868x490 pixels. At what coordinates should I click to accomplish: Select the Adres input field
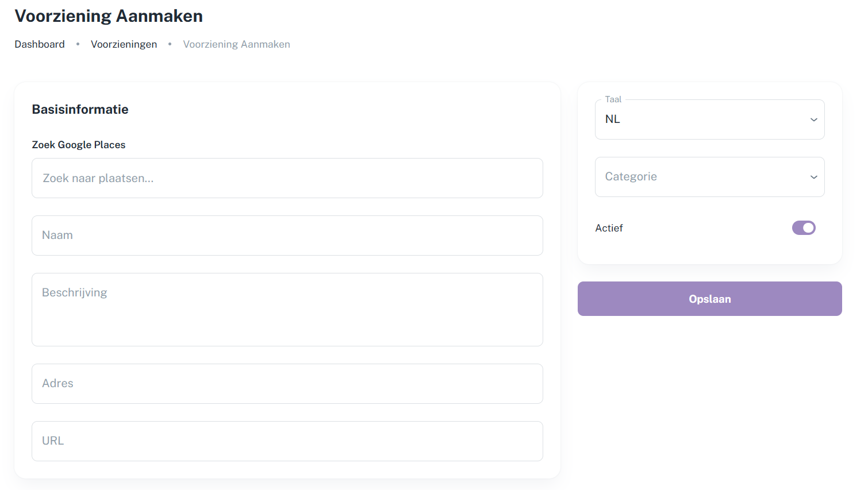pos(287,384)
